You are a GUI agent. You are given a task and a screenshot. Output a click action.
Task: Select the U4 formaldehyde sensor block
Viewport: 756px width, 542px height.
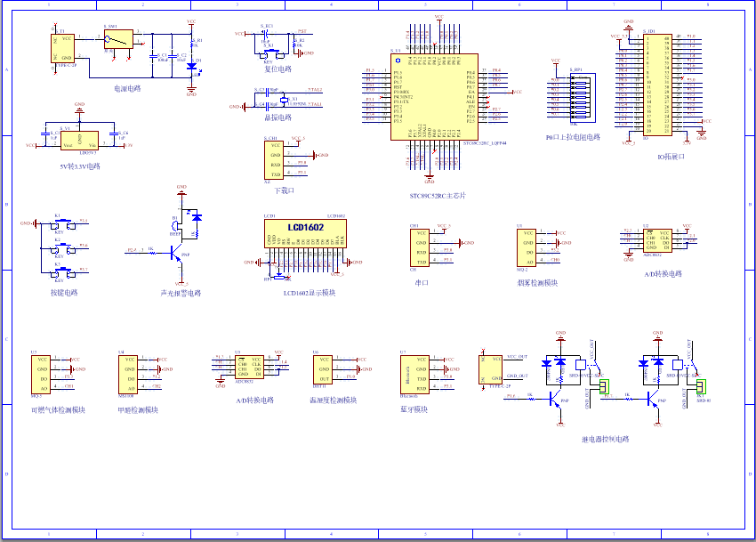(128, 375)
